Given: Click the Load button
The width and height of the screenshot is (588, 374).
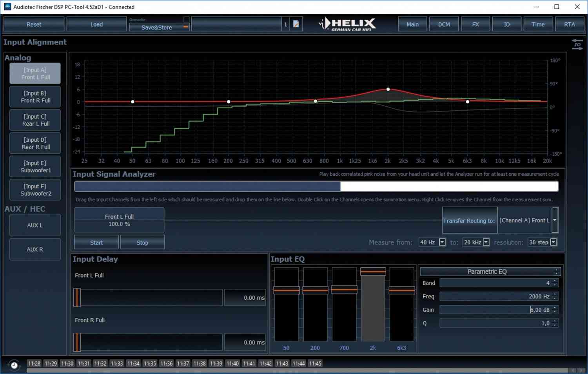Looking at the screenshot, I should coord(96,24).
